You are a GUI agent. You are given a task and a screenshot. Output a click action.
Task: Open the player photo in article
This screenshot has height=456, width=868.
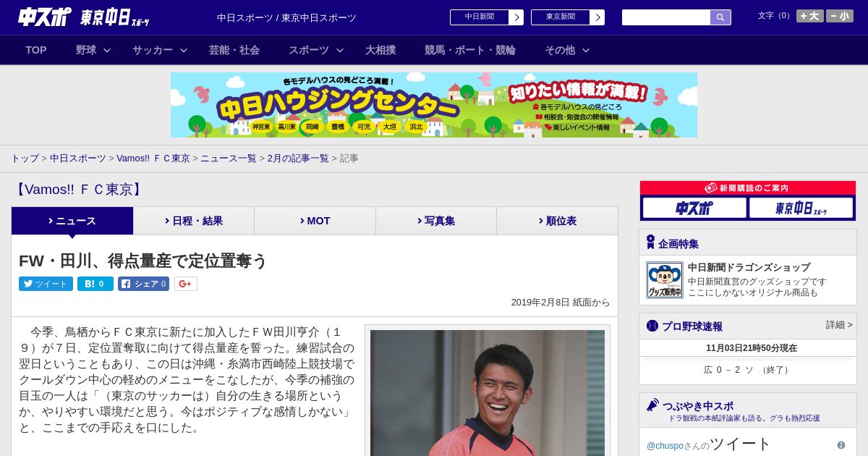[x=488, y=393]
